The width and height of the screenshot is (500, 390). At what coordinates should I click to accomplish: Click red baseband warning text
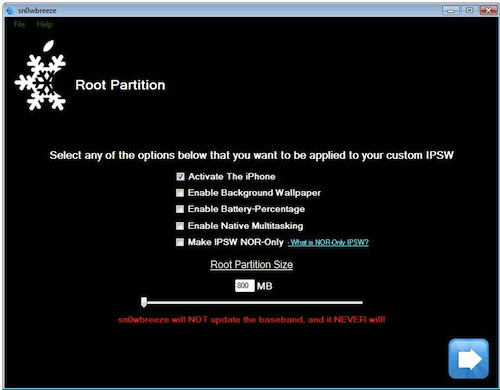pyautogui.click(x=252, y=320)
